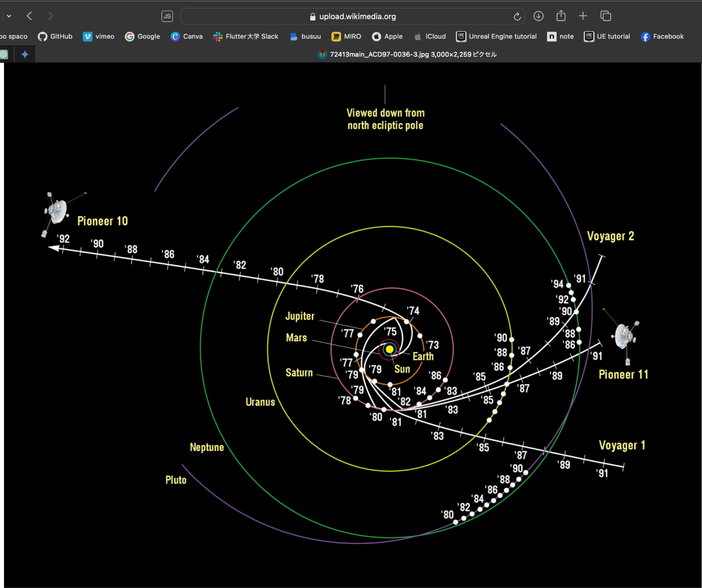Viewport: 702px width, 588px height.
Task: Show downloads with the download icon
Action: (x=539, y=16)
